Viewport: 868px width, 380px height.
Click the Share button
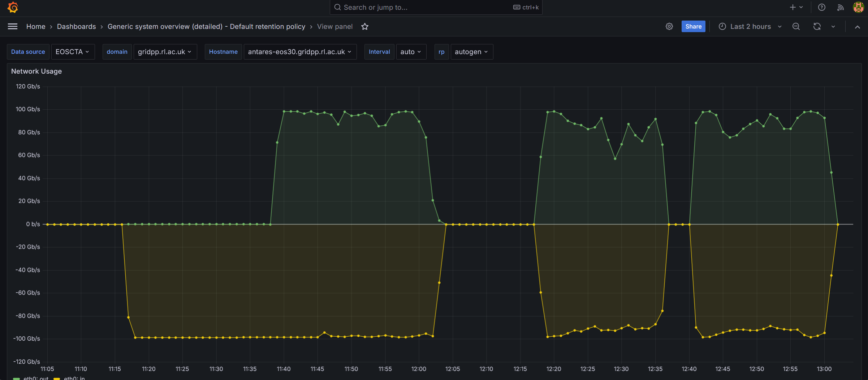tap(693, 26)
